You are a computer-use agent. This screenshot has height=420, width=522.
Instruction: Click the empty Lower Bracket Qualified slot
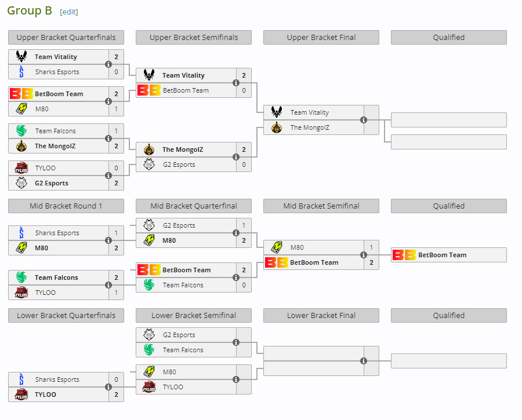448,361
